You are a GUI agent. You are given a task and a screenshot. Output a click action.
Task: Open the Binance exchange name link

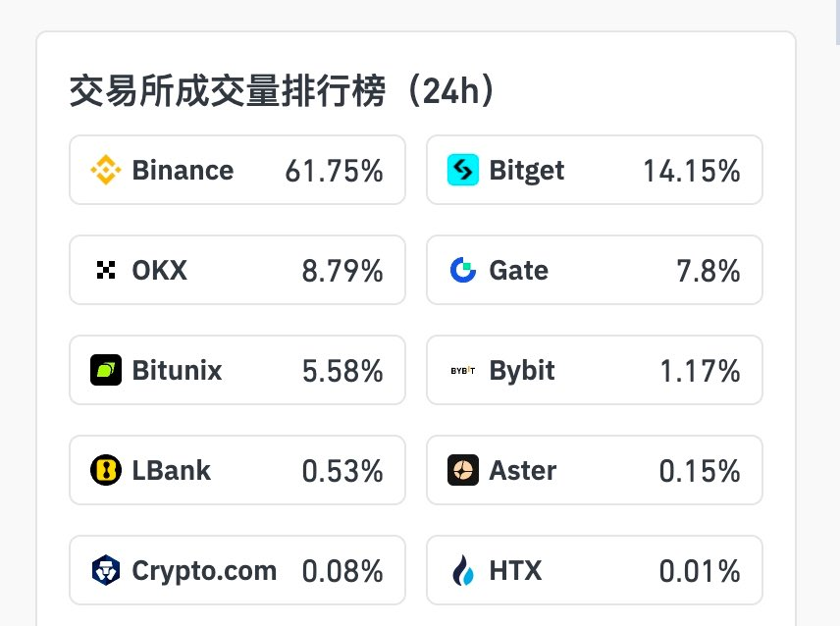pos(183,170)
